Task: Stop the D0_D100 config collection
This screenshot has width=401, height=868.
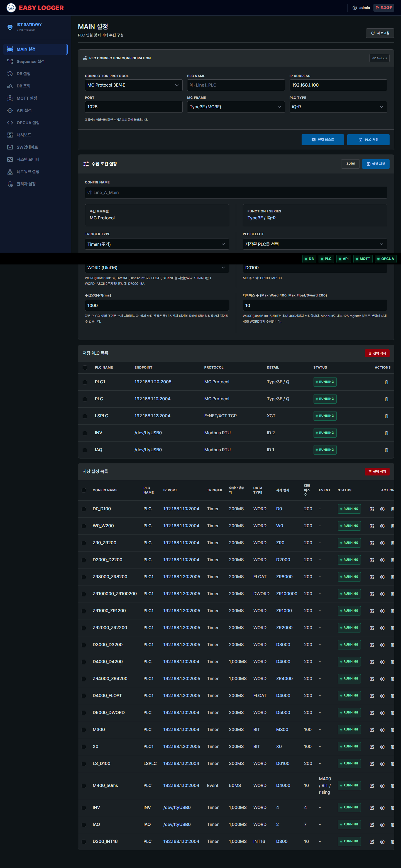Action: 382,509
